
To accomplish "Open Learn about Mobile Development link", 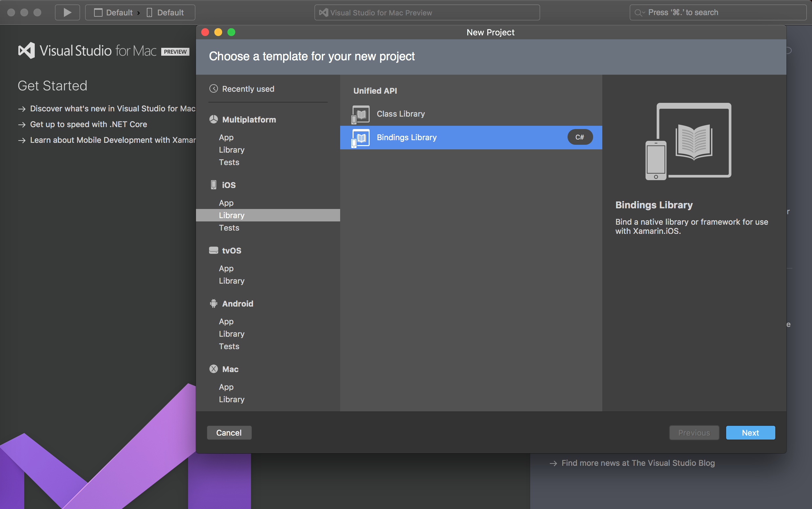I will 112,140.
